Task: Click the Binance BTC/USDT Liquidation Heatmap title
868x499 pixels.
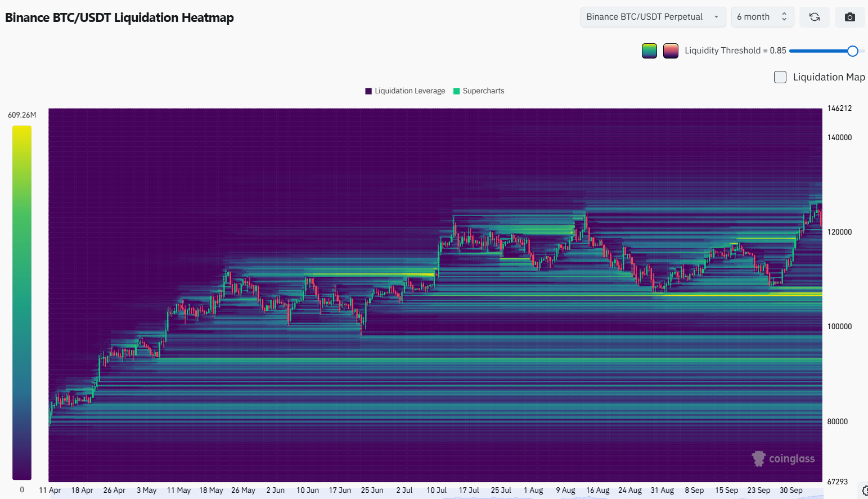Action: tap(119, 17)
